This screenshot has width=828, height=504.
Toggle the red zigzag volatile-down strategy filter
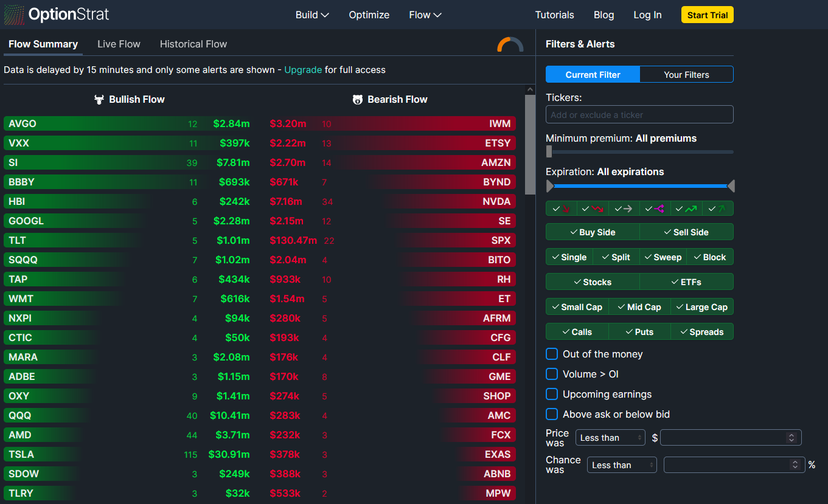pyautogui.click(x=592, y=208)
